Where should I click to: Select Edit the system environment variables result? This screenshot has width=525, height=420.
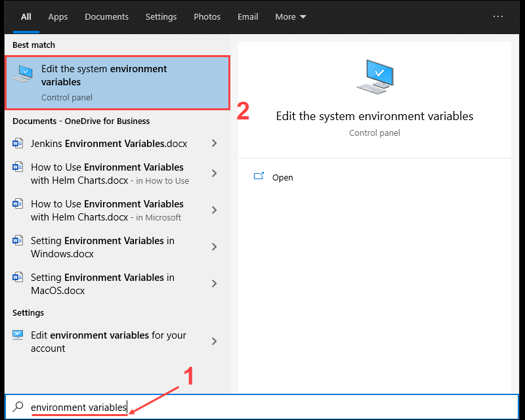(117, 83)
